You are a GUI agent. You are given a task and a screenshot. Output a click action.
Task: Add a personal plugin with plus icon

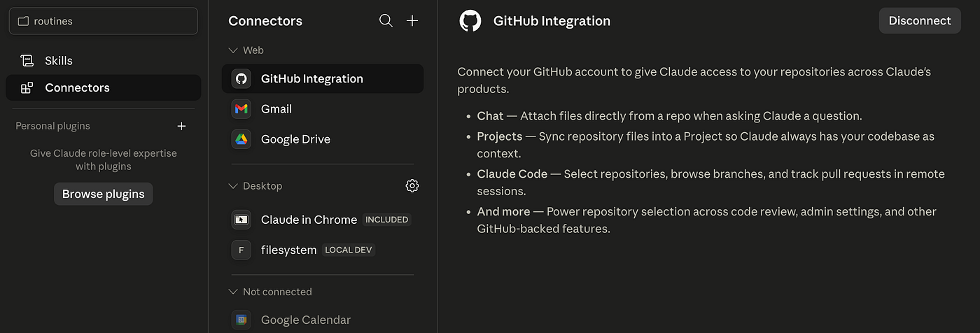pos(181,126)
